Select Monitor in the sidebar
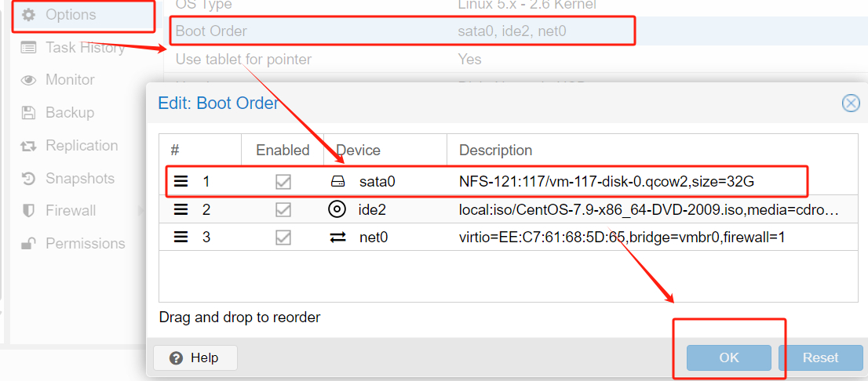This screenshot has width=868, height=381. point(70,80)
